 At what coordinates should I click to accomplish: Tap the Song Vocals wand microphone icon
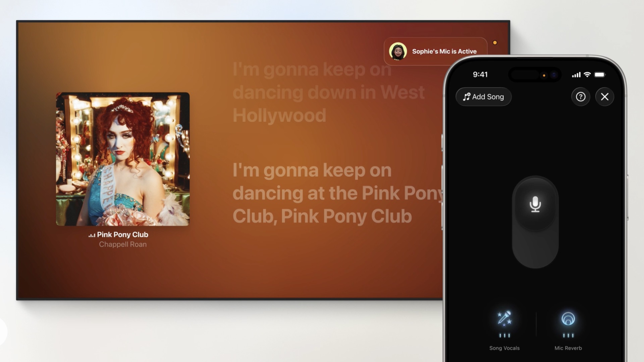[x=504, y=318]
